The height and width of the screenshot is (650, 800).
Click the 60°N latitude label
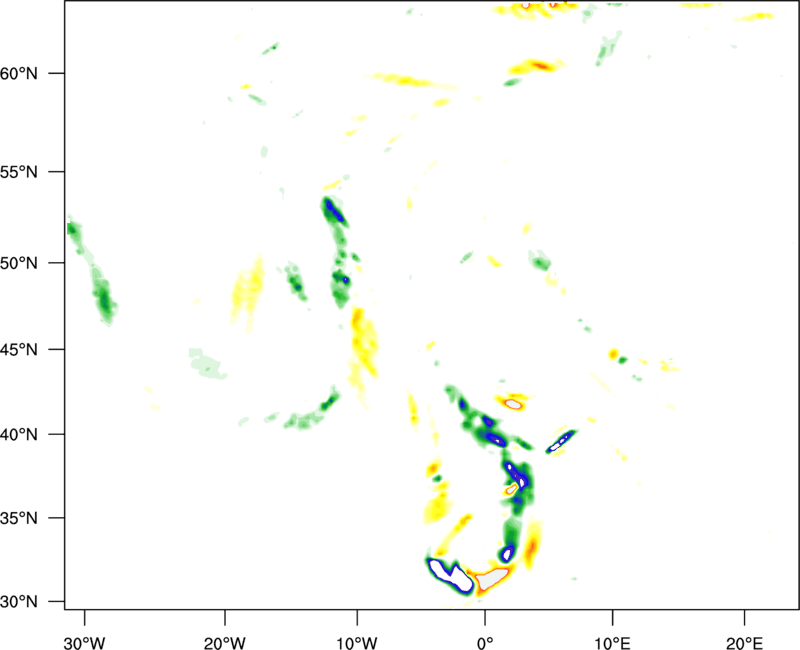tap(19, 73)
